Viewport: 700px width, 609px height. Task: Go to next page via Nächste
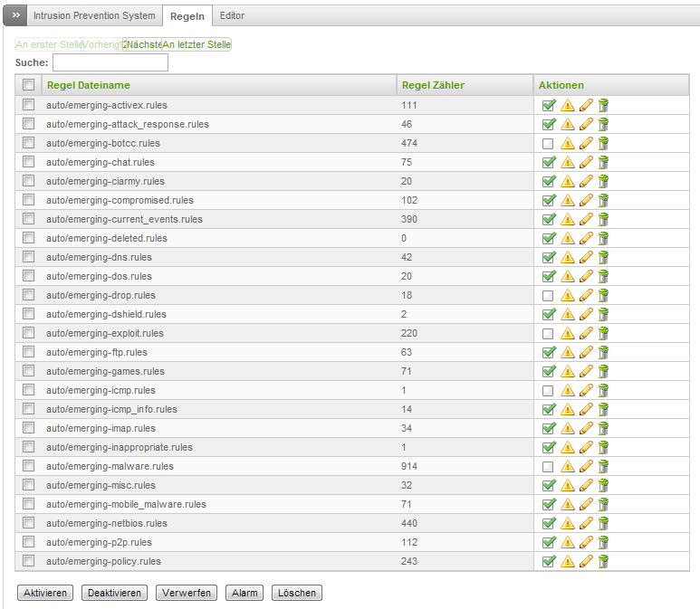[x=144, y=44]
